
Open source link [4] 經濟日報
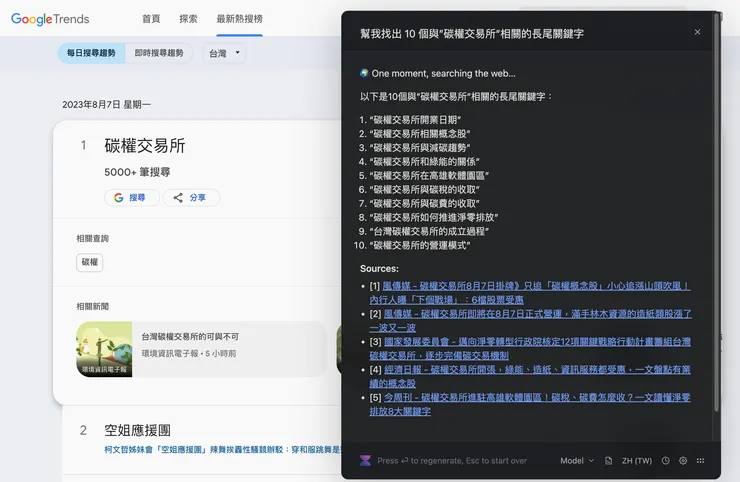[530, 376]
